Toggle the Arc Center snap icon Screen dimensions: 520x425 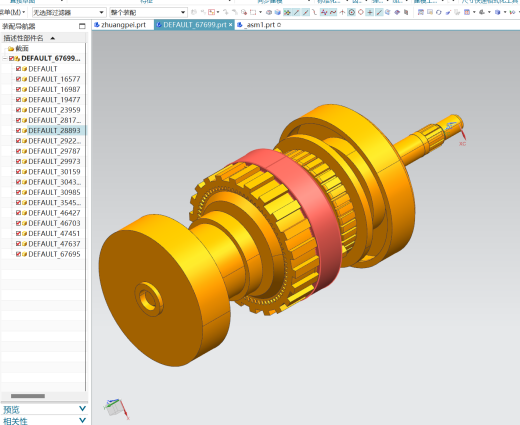pos(351,12)
